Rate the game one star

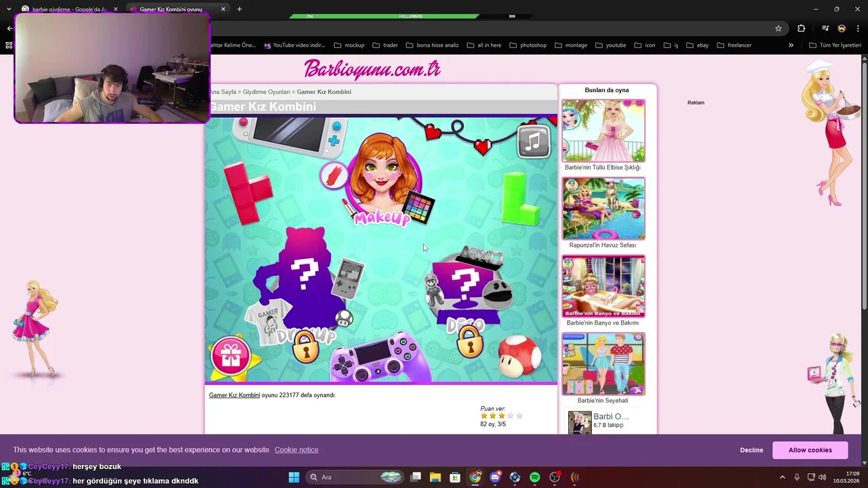(x=484, y=415)
